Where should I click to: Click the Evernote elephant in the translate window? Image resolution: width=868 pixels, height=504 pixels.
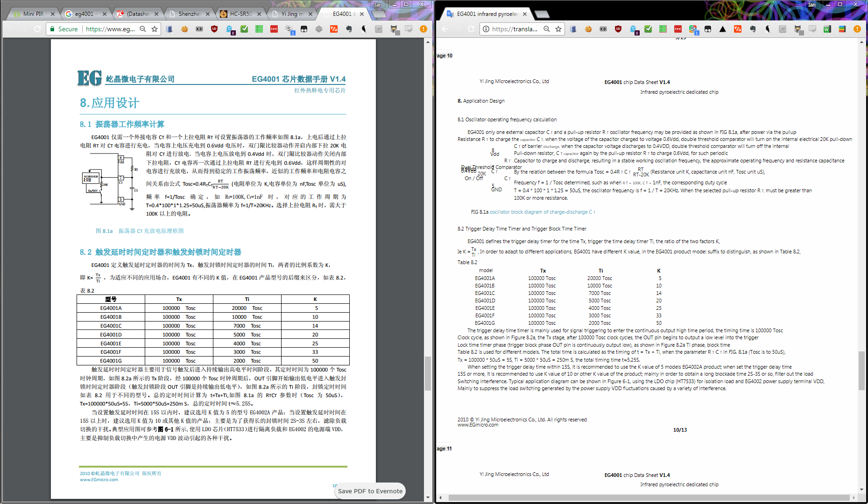click(753, 29)
